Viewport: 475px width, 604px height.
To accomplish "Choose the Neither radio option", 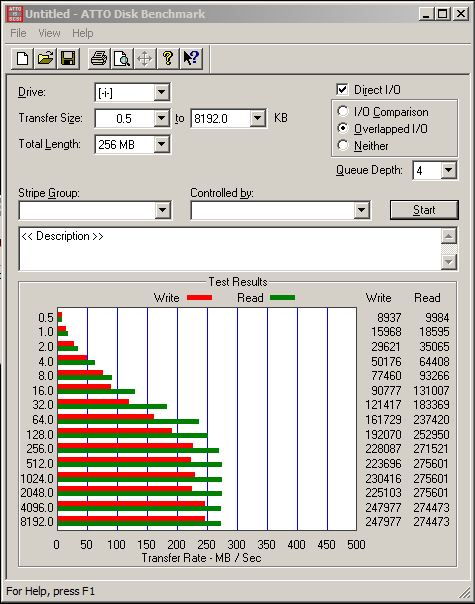I will coord(342,145).
